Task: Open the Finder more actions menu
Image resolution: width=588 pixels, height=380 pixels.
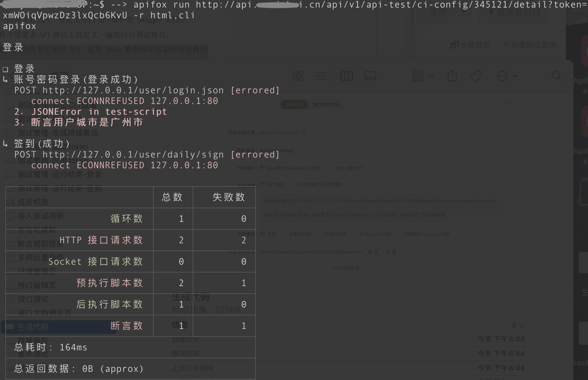Action: [507, 76]
